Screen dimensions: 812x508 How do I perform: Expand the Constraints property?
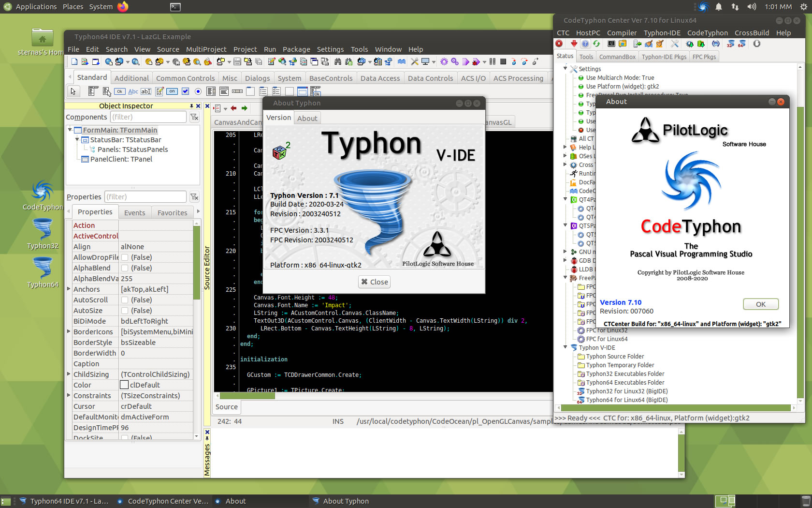coord(69,395)
